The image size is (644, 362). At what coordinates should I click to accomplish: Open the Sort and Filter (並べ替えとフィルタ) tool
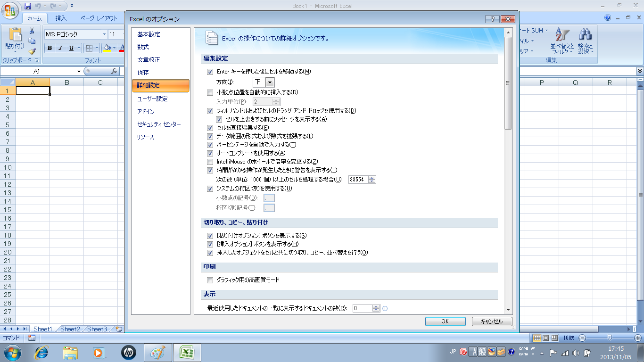click(x=562, y=41)
